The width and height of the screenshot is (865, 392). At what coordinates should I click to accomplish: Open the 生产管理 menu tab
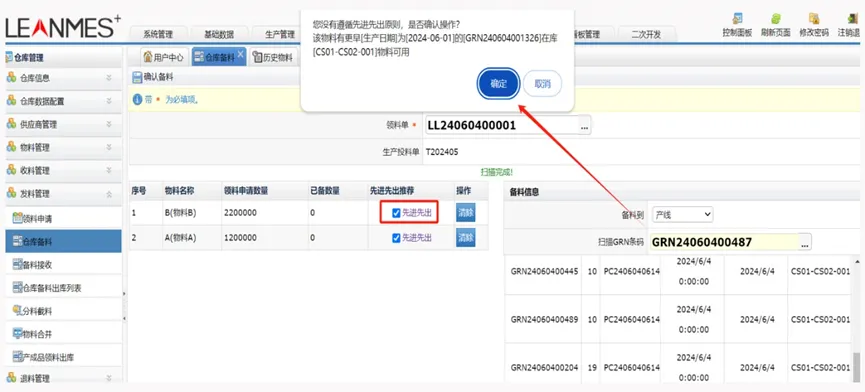(x=280, y=34)
